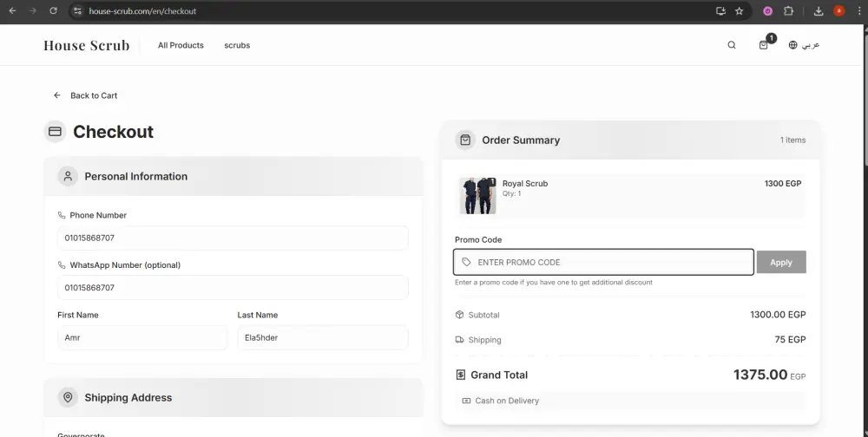Click the 1300.00 EGP subtotal value
Image resolution: width=868 pixels, height=437 pixels.
tap(778, 315)
